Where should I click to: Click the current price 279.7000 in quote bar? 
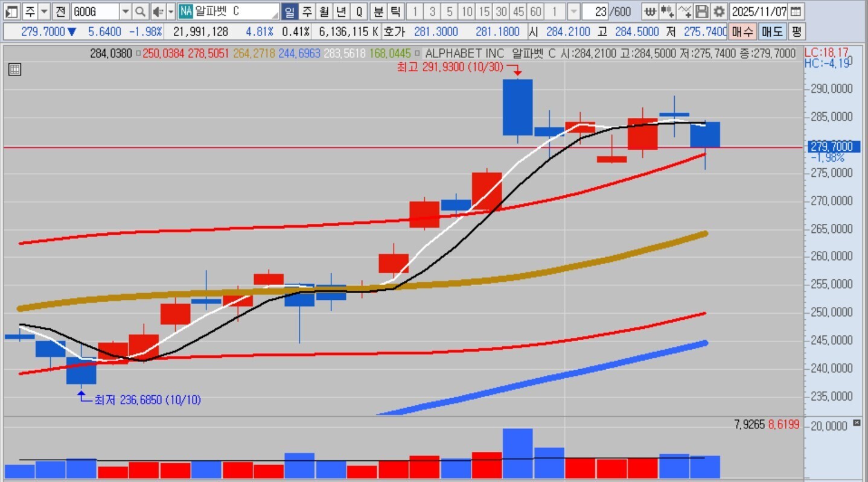pyautogui.click(x=42, y=31)
